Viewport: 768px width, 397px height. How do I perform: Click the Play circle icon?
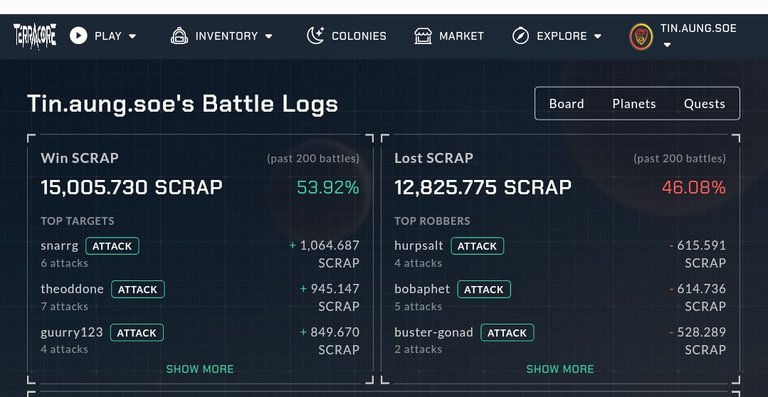[78, 36]
